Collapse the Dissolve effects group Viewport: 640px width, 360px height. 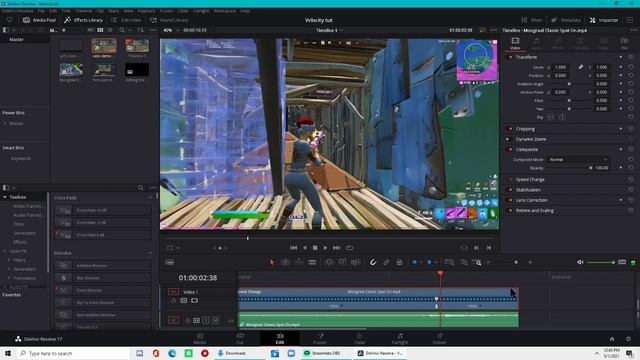click(x=150, y=253)
